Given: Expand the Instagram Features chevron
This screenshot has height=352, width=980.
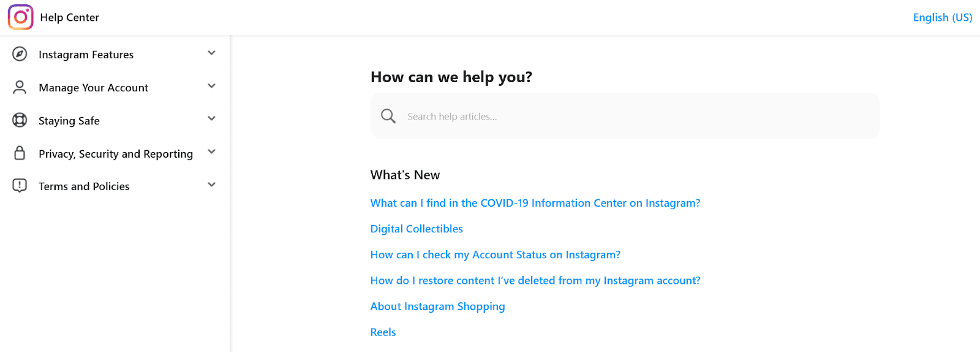Looking at the screenshot, I should pos(211,53).
